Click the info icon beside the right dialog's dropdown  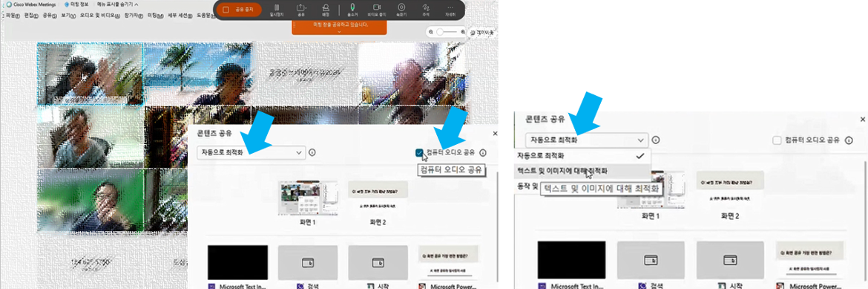point(655,140)
